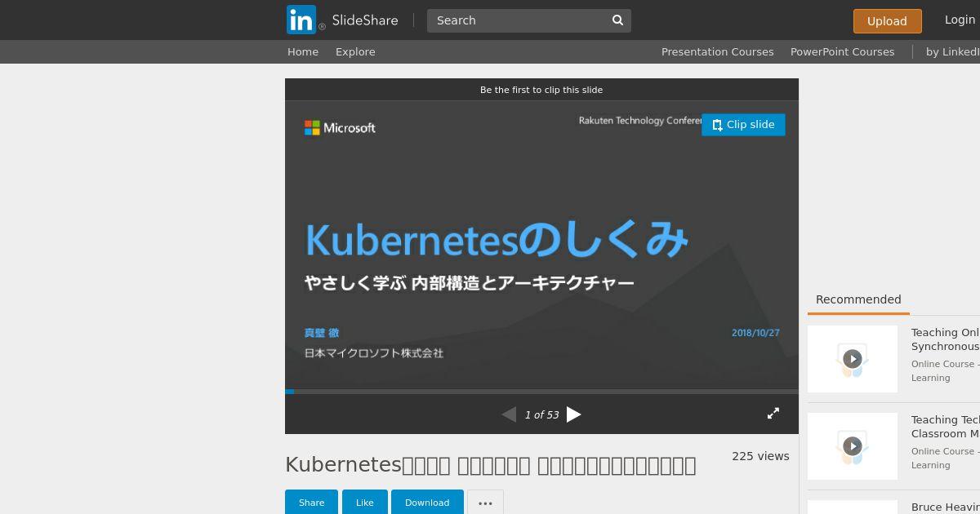Open the more options ellipsis button
The image size is (980, 514).
pos(485,503)
